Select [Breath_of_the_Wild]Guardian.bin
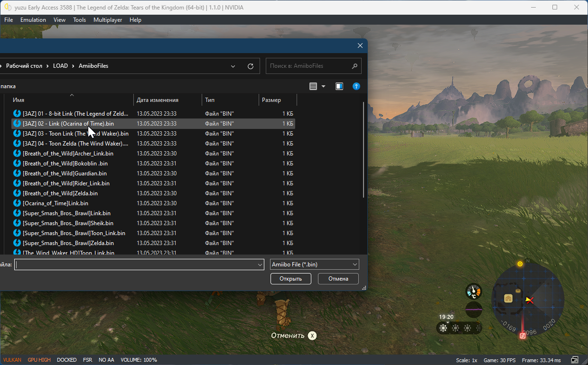This screenshot has height=365, width=588. [153, 173]
